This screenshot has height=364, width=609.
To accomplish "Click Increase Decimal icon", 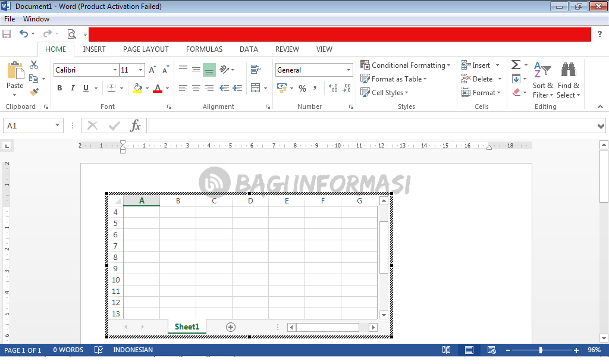I will [333, 88].
